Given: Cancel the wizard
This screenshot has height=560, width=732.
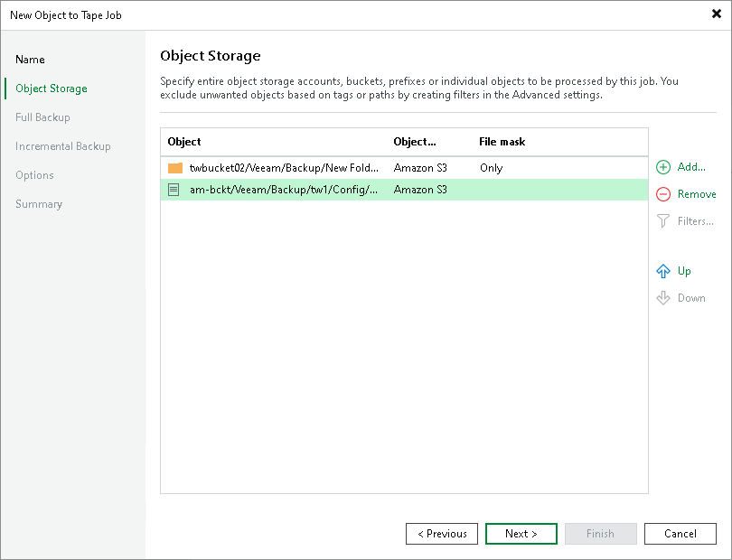Looking at the screenshot, I should click(x=680, y=534).
